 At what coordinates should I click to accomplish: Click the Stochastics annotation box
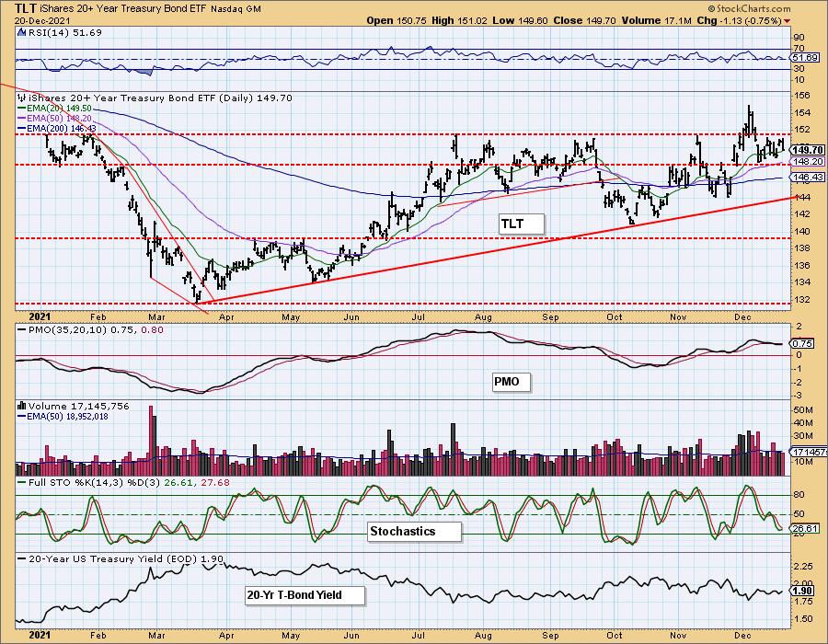point(415,531)
